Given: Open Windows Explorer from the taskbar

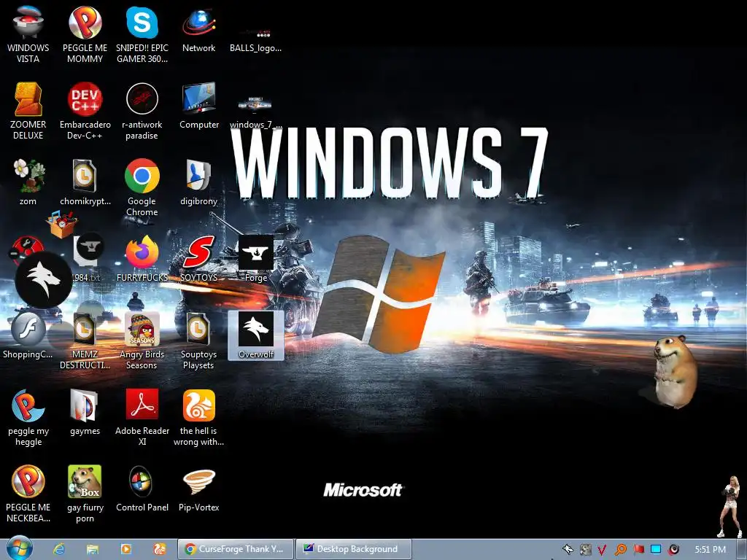Looking at the screenshot, I should pyautogui.click(x=93, y=550).
